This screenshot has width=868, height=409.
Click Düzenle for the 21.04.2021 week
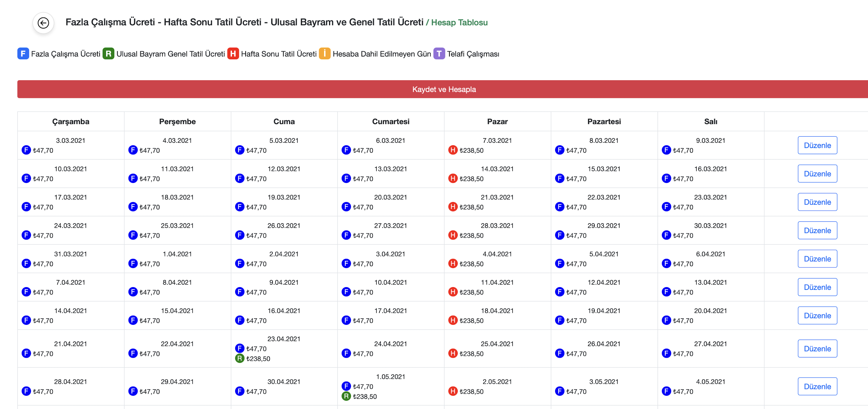[817, 349]
